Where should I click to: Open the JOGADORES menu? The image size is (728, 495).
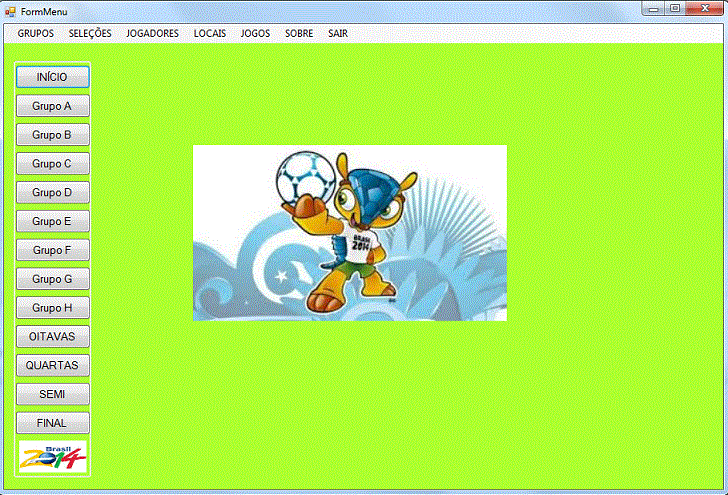(x=152, y=33)
